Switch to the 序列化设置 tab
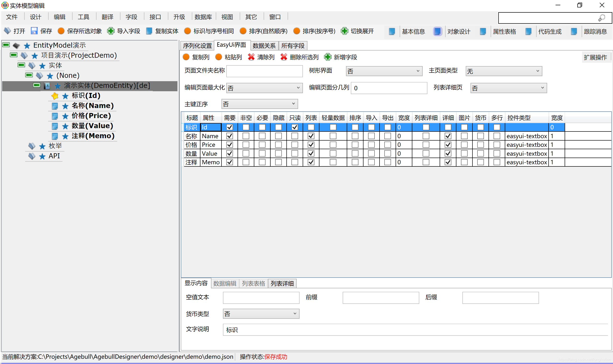Image resolution: width=613 pixels, height=364 pixels. tap(197, 46)
